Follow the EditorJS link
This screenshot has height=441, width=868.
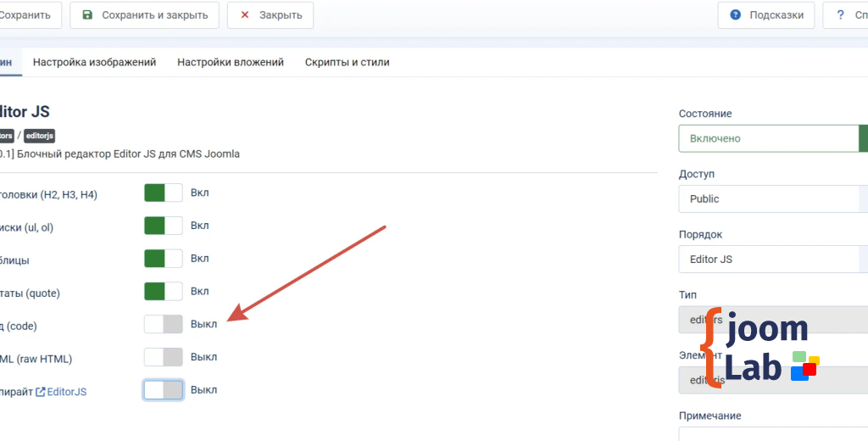(x=66, y=392)
